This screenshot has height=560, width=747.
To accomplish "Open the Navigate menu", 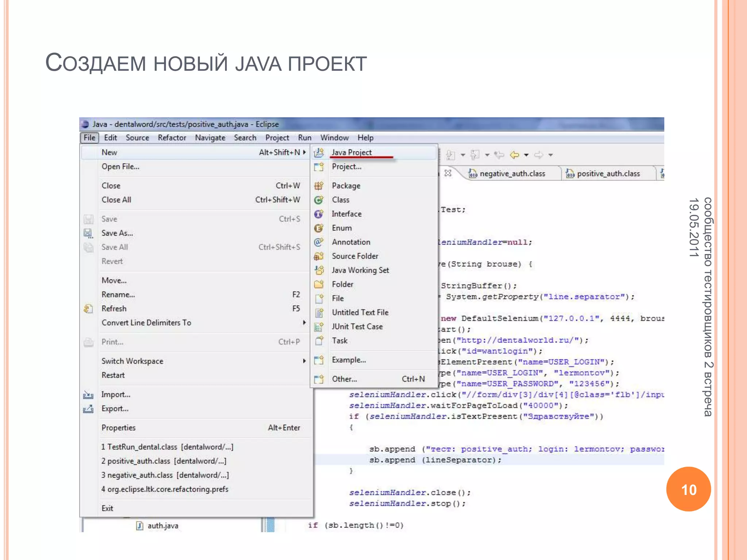I will point(210,138).
